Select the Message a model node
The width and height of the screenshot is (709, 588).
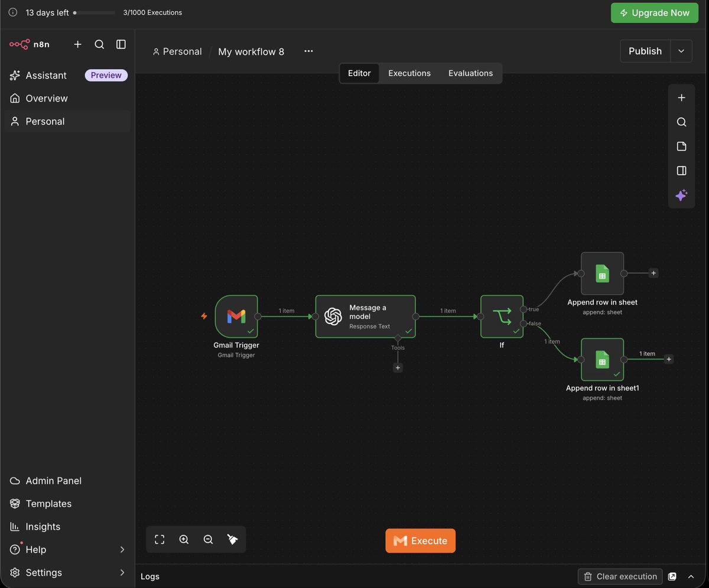tap(365, 316)
